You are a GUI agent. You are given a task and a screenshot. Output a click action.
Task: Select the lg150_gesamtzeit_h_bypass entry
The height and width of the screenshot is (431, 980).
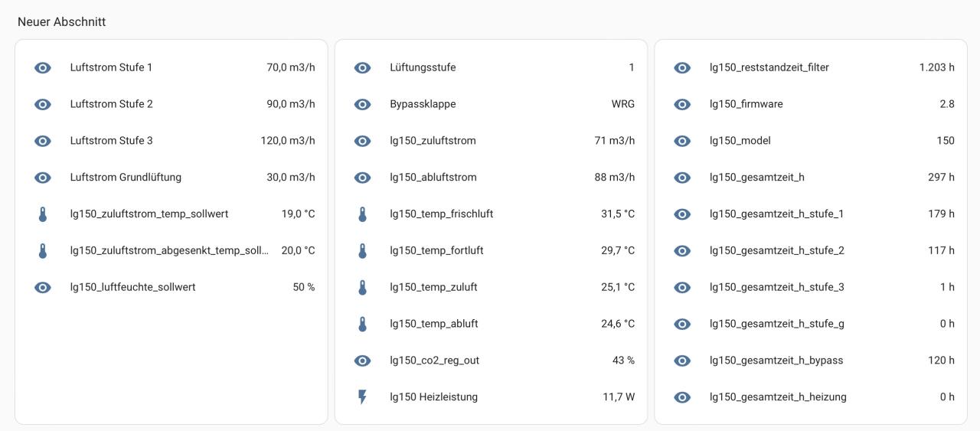point(776,361)
